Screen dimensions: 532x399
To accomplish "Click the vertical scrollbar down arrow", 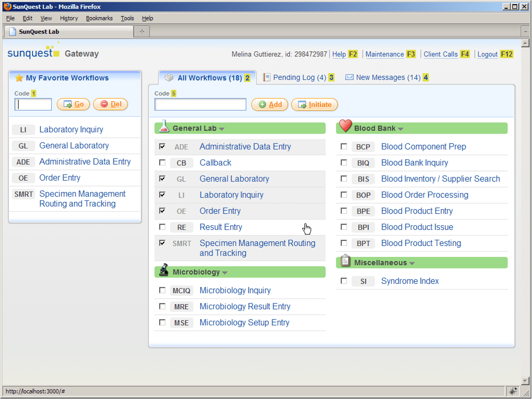I will tap(525, 381).
